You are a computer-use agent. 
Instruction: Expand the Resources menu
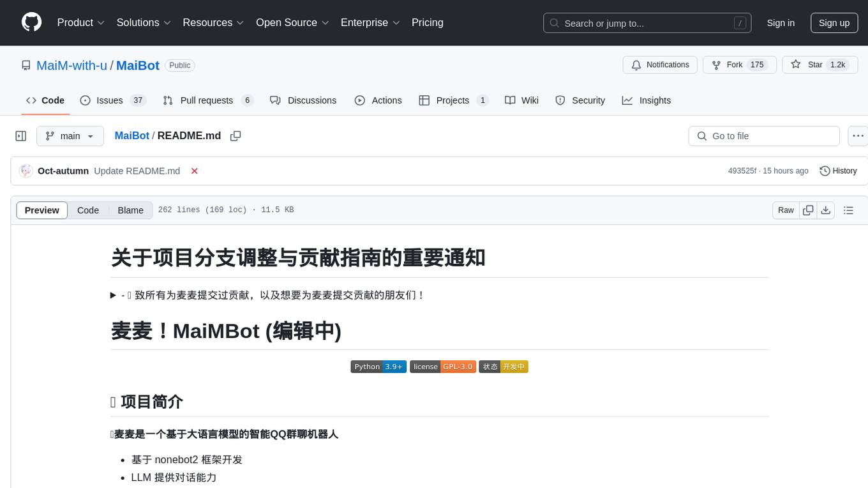click(x=213, y=22)
